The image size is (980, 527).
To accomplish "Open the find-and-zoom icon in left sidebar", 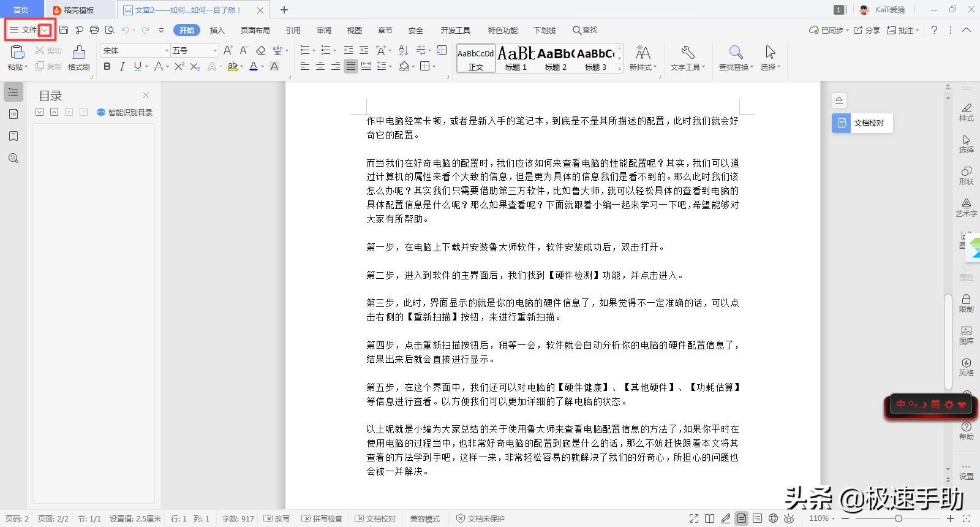I will tap(13, 158).
